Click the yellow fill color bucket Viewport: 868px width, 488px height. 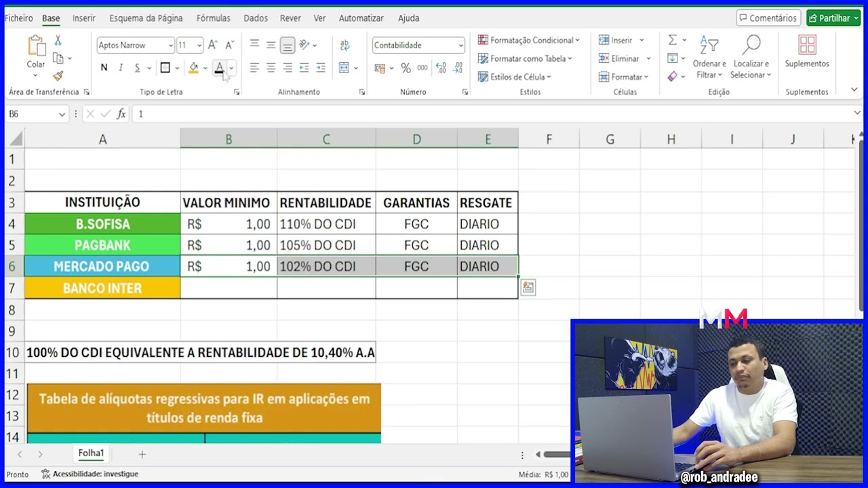pyautogui.click(x=194, y=68)
